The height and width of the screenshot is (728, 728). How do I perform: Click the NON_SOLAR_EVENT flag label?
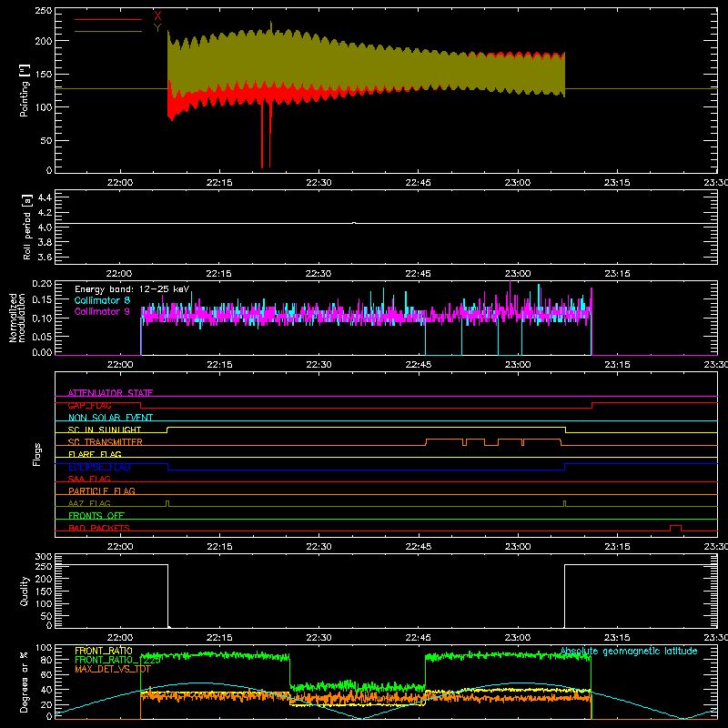coord(110,418)
